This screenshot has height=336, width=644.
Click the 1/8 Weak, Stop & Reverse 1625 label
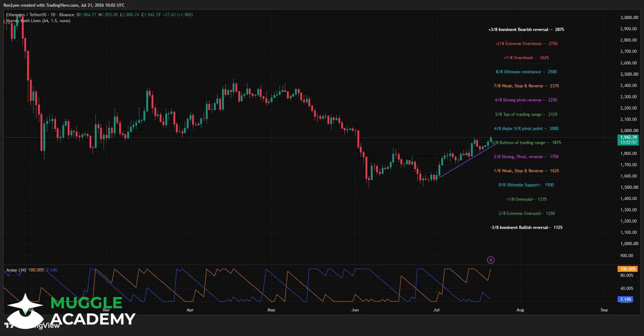point(526,171)
